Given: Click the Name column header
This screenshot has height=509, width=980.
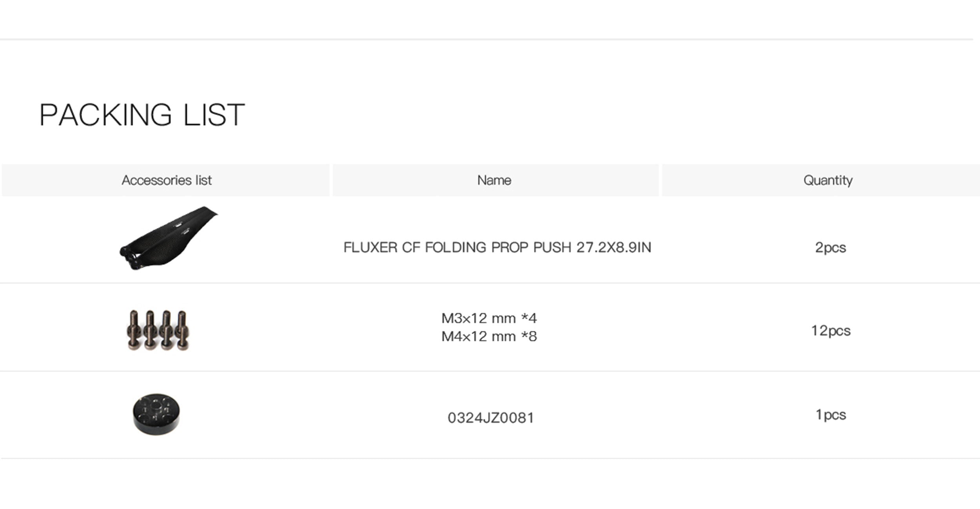Looking at the screenshot, I should coord(494,180).
